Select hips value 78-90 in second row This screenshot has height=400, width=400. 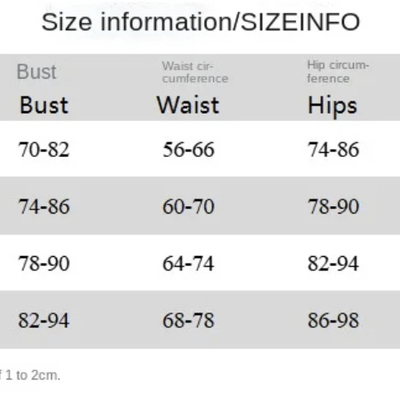333,206
